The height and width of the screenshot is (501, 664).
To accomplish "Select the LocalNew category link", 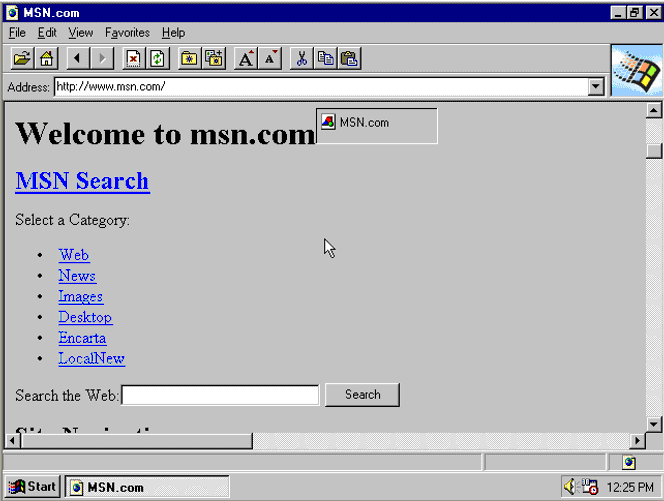I will [x=91, y=359].
